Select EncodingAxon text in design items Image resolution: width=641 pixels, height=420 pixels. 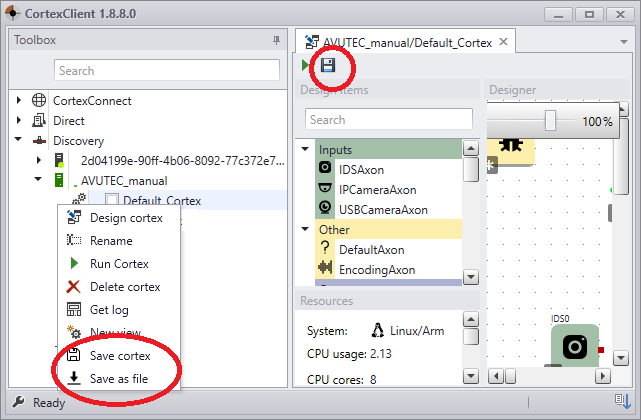(377, 270)
